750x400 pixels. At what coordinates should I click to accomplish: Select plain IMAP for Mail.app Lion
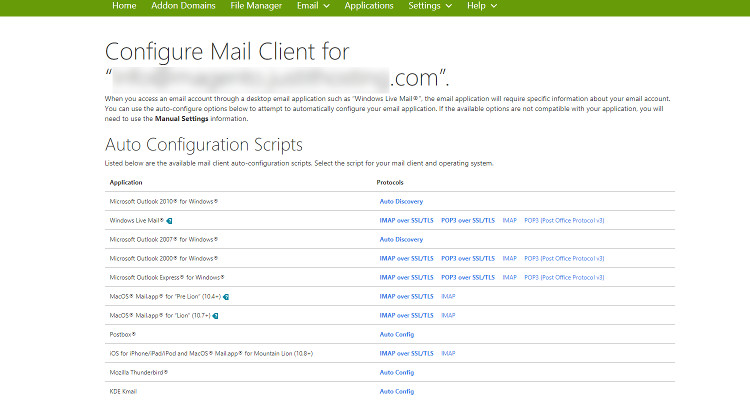448,315
